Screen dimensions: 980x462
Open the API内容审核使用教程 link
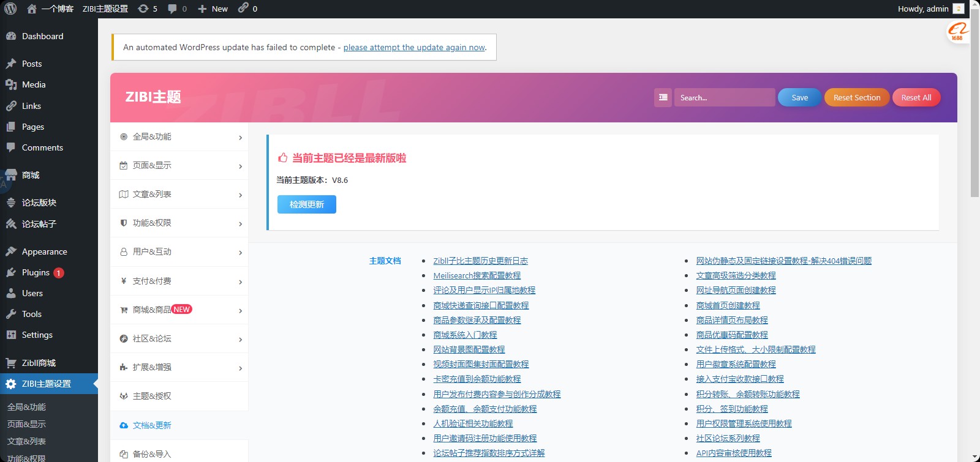[734, 453]
